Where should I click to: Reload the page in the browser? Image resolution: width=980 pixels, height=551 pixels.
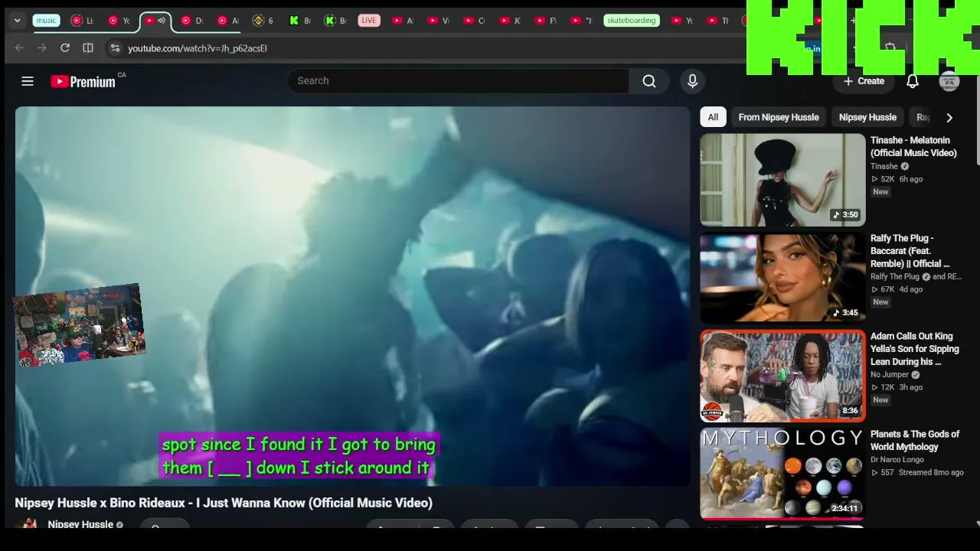(x=65, y=48)
